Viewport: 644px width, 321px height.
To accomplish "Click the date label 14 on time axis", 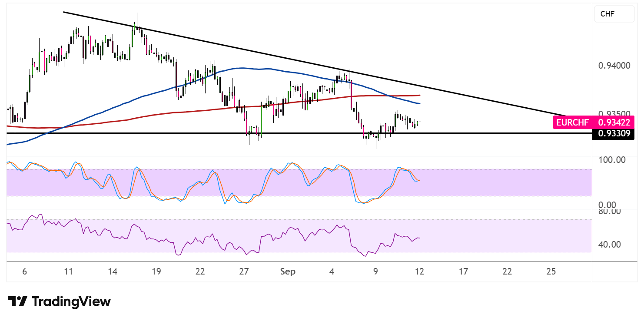I will pyautogui.click(x=113, y=272).
